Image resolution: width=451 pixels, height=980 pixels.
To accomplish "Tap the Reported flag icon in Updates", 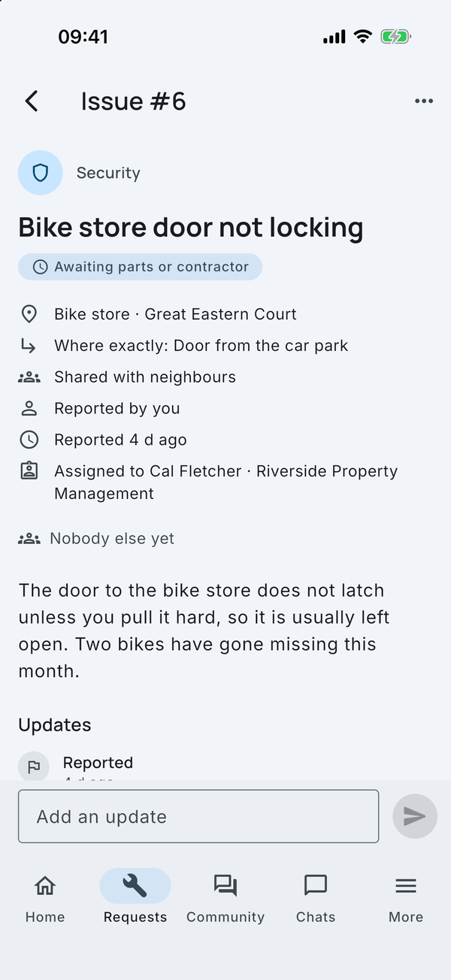I will 34,766.
